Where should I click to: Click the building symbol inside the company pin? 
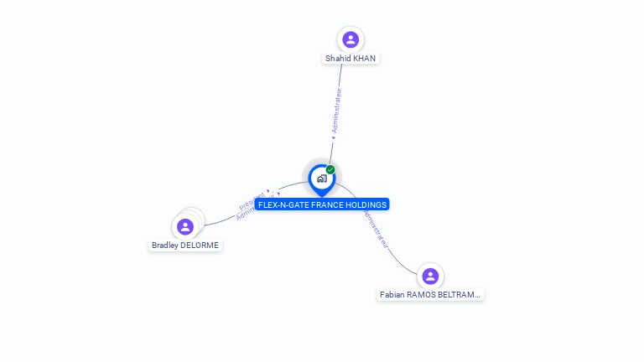pos(322,178)
